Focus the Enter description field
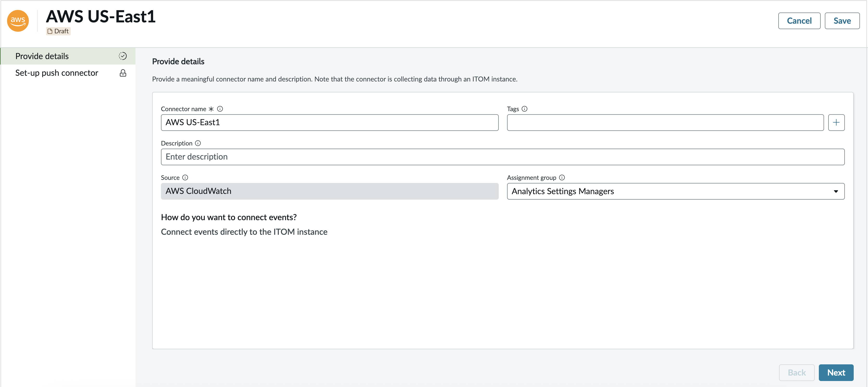868x387 pixels. 502,157
